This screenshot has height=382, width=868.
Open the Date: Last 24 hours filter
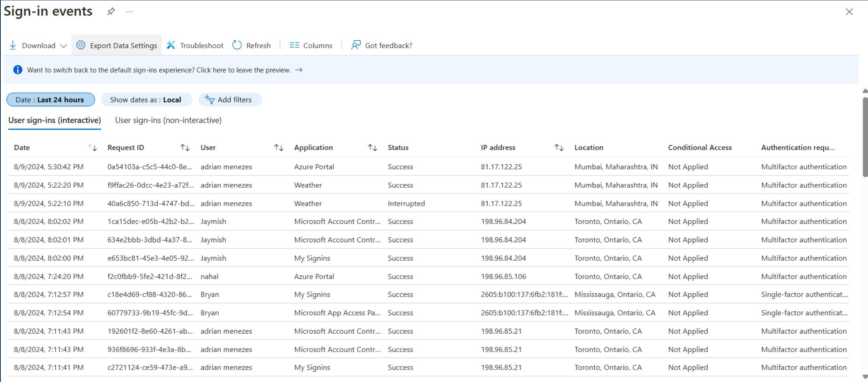51,100
